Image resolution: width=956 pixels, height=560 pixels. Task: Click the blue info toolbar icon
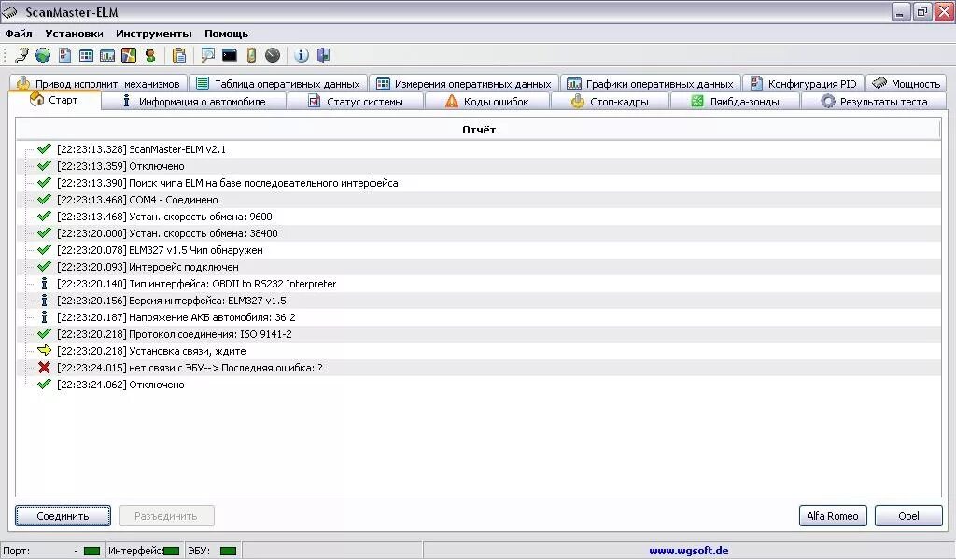tap(302, 55)
